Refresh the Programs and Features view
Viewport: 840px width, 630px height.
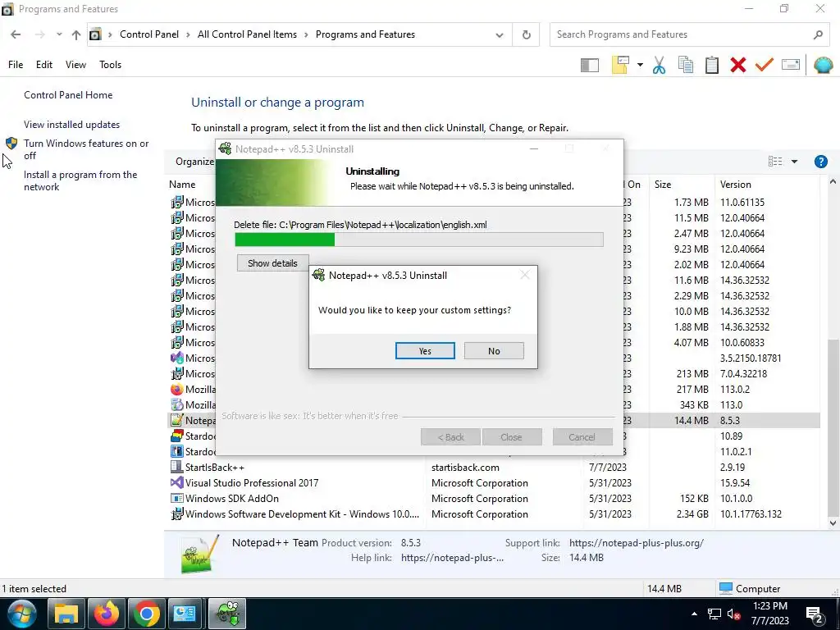click(x=526, y=34)
